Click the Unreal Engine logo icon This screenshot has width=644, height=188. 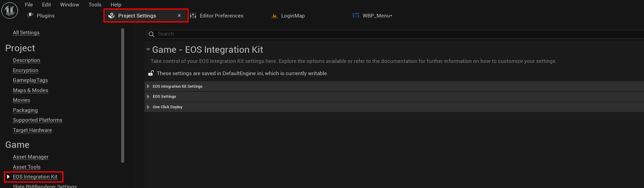10,10
